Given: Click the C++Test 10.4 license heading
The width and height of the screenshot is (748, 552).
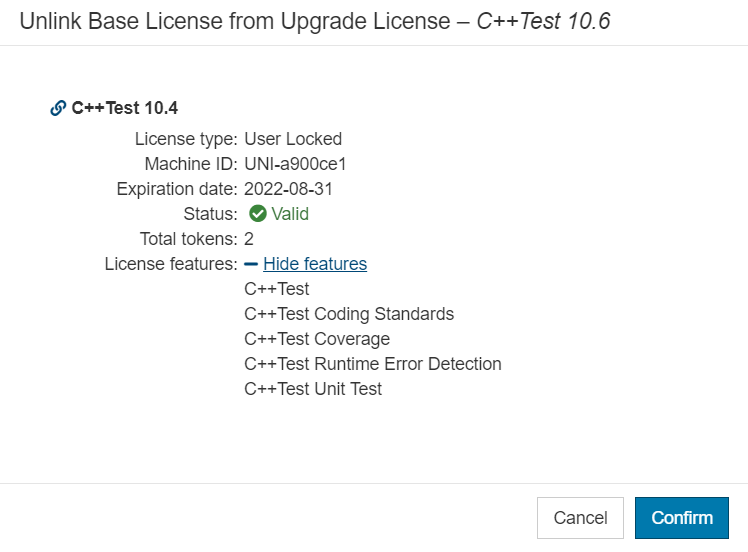Looking at the screenshot, I should [125, 108].
